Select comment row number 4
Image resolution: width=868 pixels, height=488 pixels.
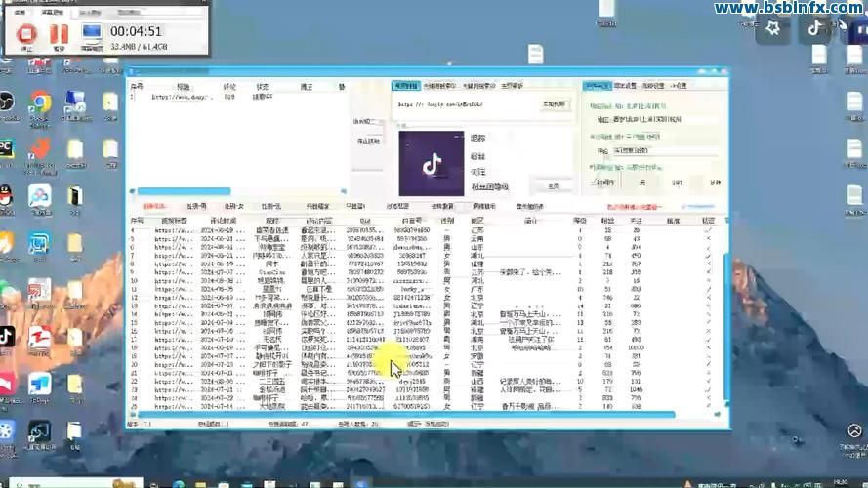[427, 230]
